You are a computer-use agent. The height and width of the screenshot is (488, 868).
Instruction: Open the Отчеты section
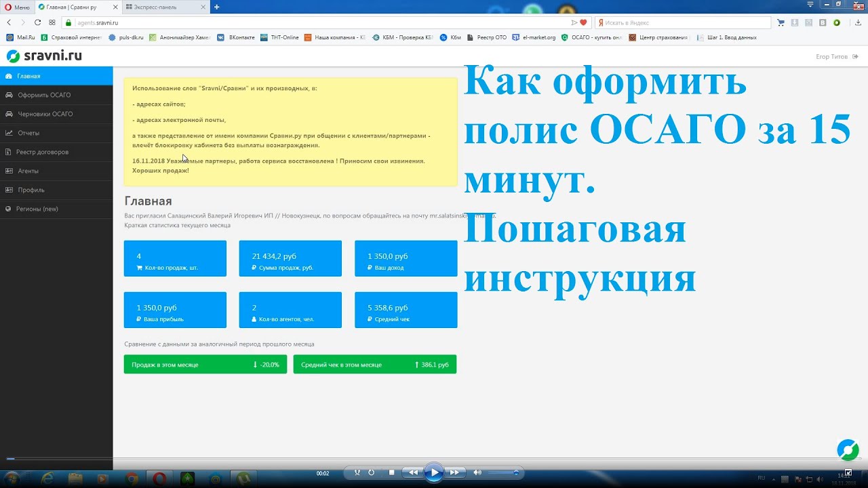[56, 133]
